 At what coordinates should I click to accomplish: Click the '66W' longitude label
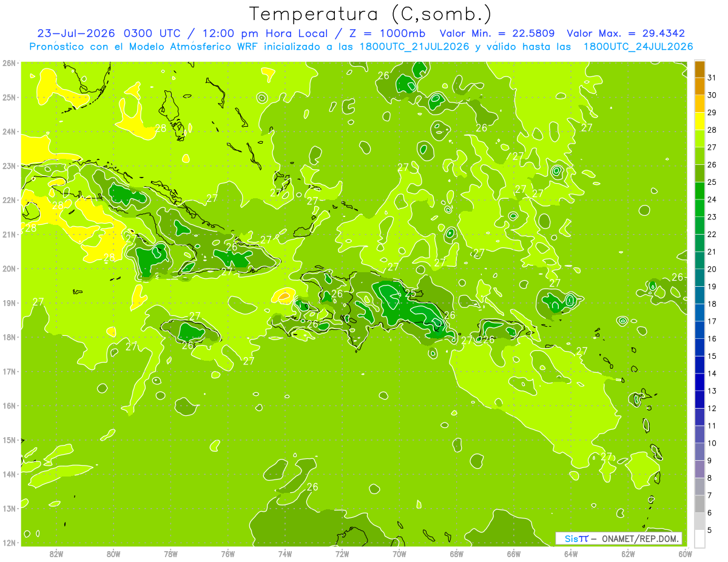pos(514,554)
